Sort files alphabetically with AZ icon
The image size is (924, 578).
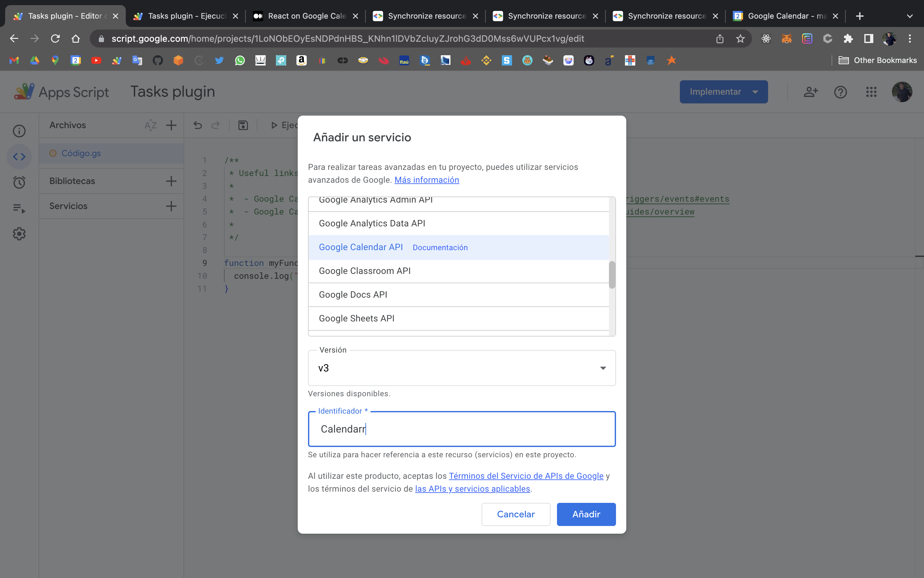pos(150,125)
